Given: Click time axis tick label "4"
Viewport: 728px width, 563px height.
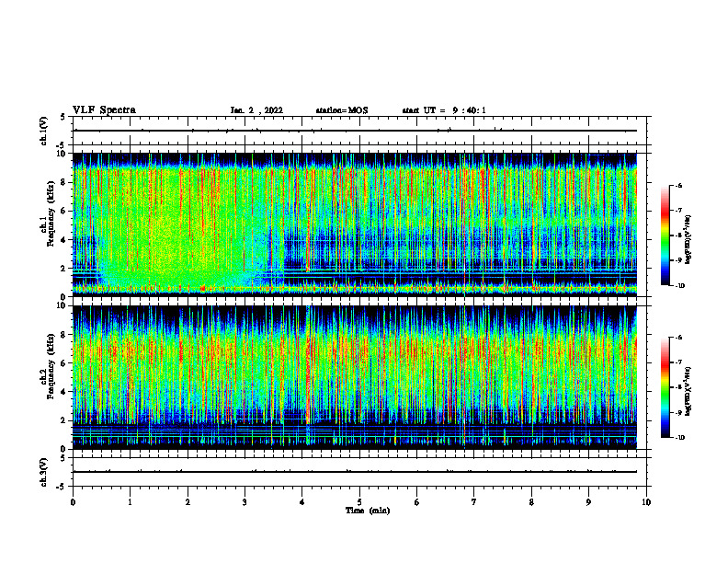Looking at the screenshot, I should (302, 502).
